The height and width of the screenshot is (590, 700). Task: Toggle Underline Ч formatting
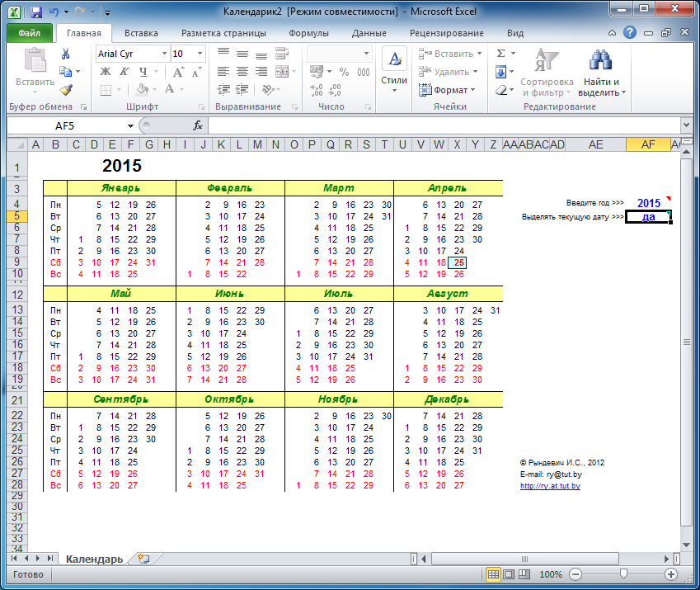pos(143,72)
